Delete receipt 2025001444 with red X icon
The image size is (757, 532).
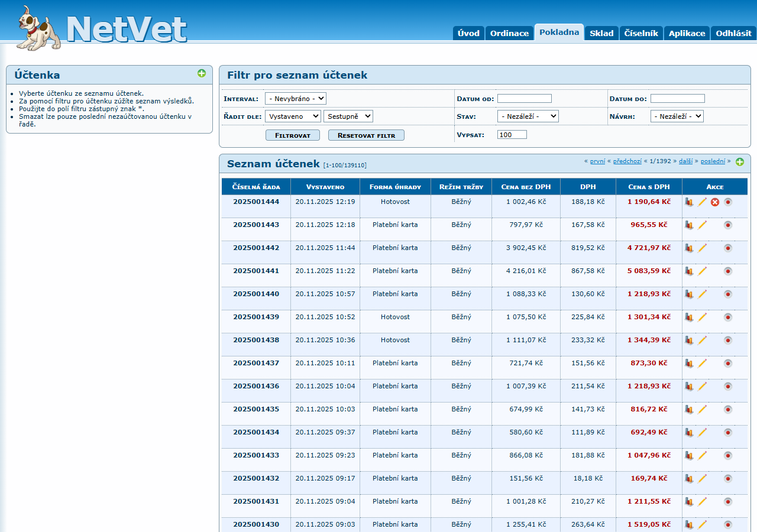[x=715, y=202]
